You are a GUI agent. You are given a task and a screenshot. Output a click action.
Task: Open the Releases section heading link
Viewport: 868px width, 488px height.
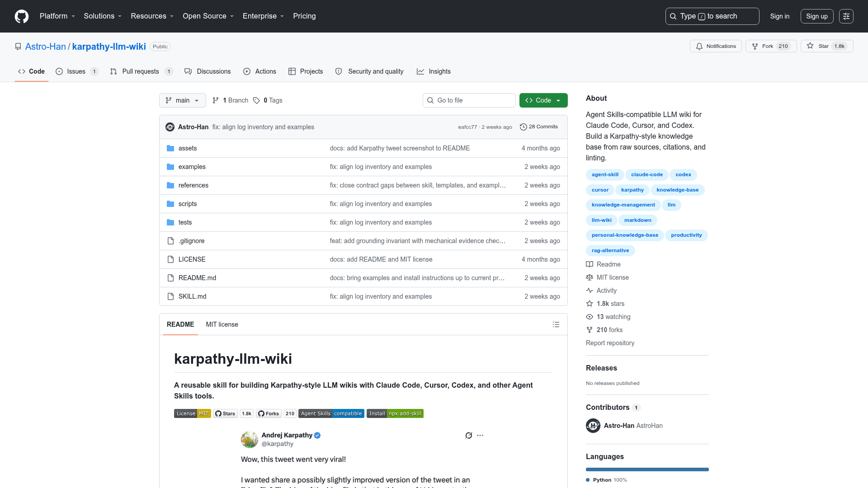(x=601, y=368)
